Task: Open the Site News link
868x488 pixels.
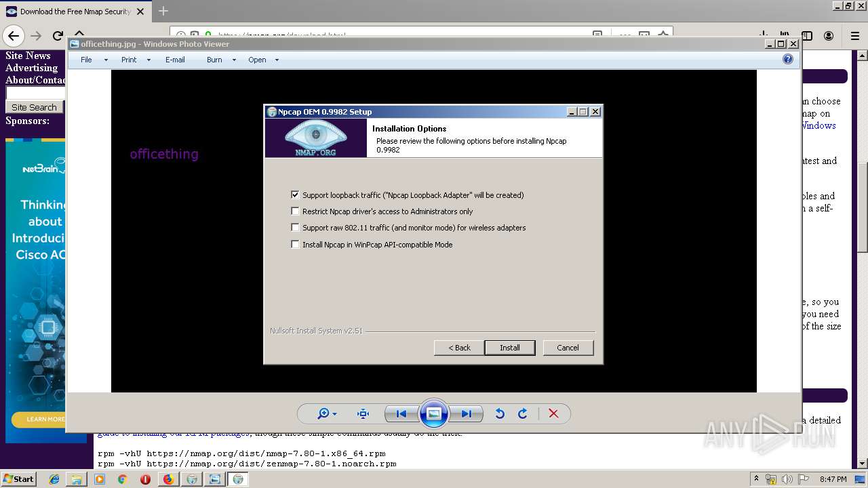Action: point(28,56)
